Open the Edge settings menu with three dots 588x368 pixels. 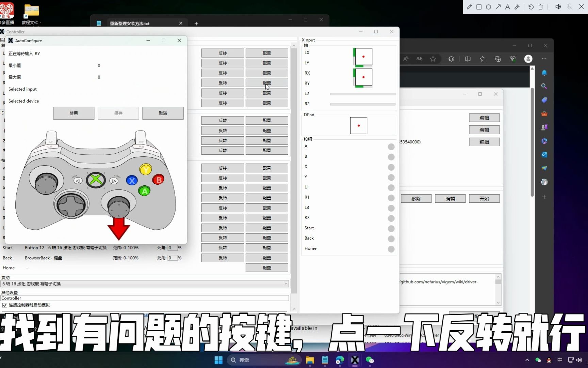coord(544,59)
